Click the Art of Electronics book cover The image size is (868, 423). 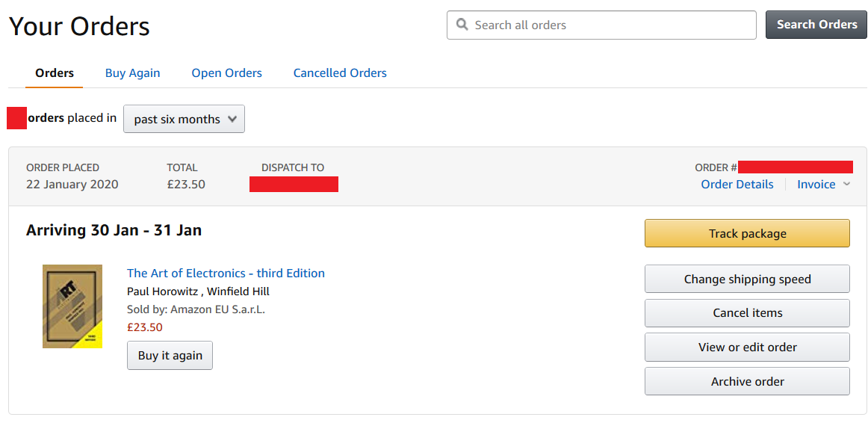click(72, 306)
